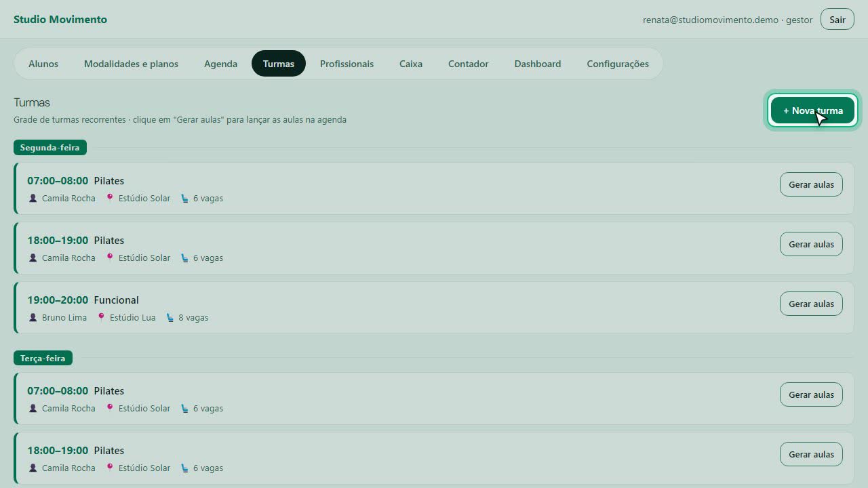Click the pin icon in Tuesday 18:00 Pilates
The image size is (868, 488).
tap(109, 468)
